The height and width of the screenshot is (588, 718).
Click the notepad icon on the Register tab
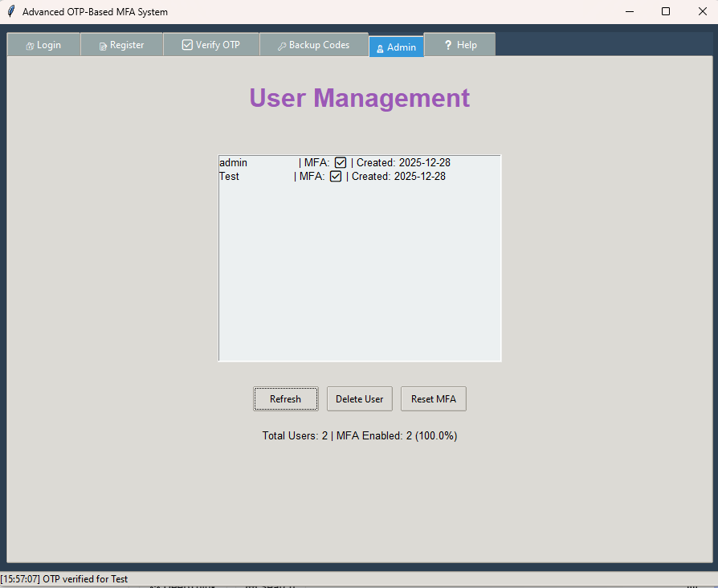tap(103, 46)
